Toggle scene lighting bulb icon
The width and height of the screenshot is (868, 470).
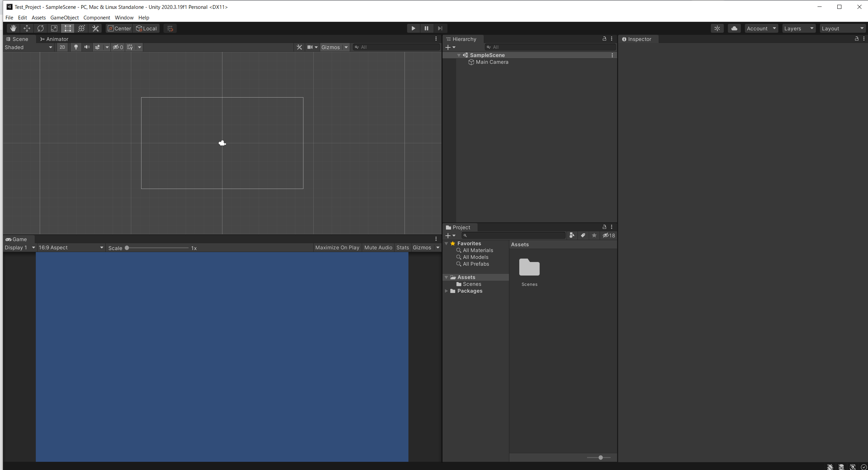[76, 47]
